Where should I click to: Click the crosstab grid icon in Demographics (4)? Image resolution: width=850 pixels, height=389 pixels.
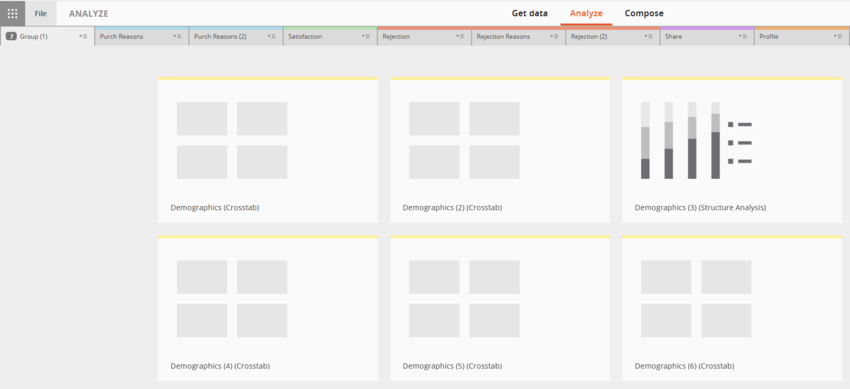(x=232, y=299)
